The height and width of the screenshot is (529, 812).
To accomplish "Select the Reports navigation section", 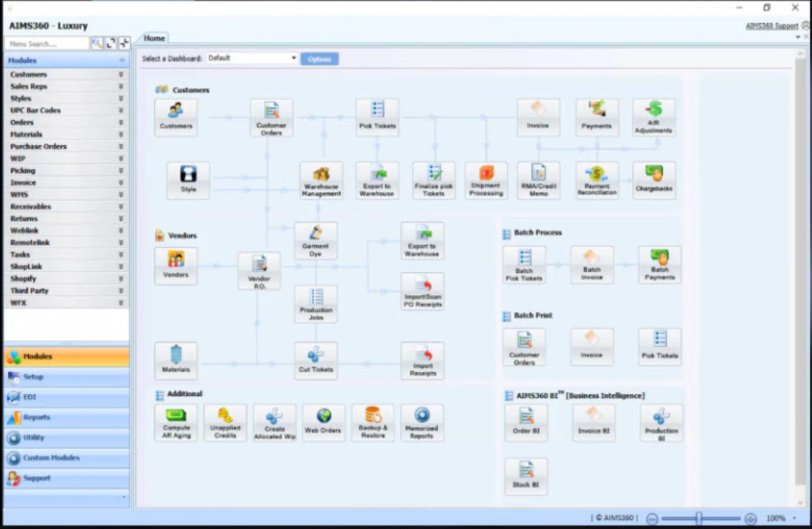I will (x=67, y=418).
